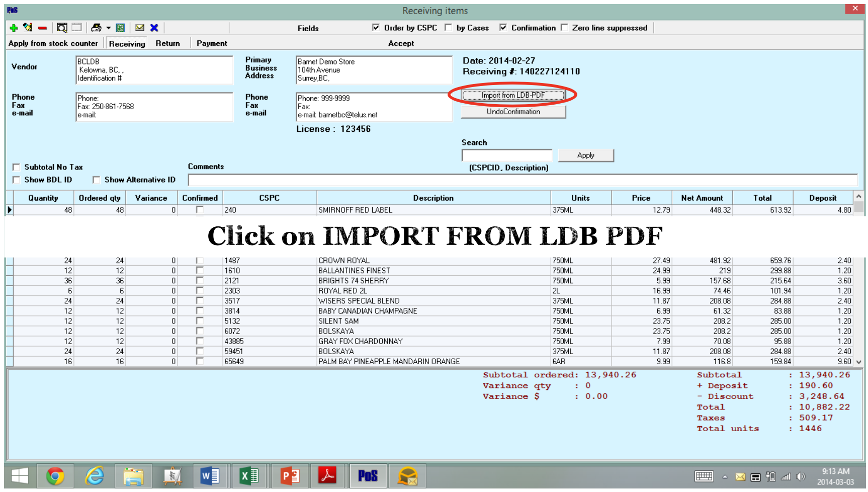
Task: Click the Net Amount column header
Action: click(x=702, y=198)
